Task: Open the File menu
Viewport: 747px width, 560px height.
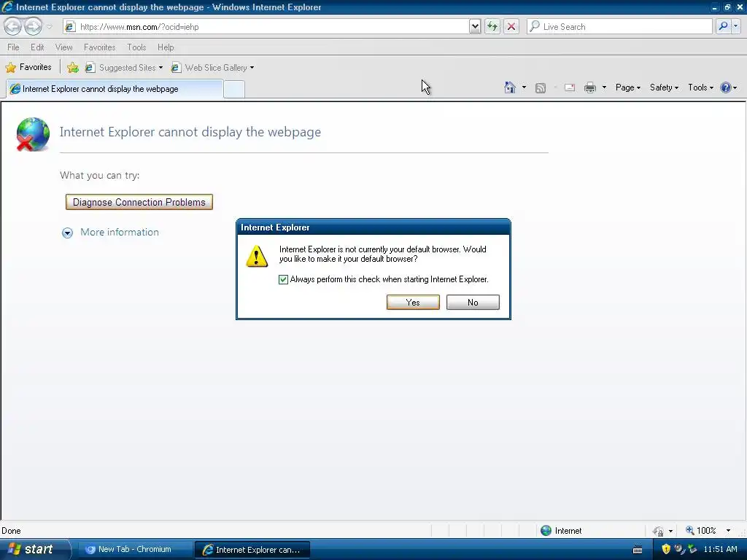Action: [13, 47]
